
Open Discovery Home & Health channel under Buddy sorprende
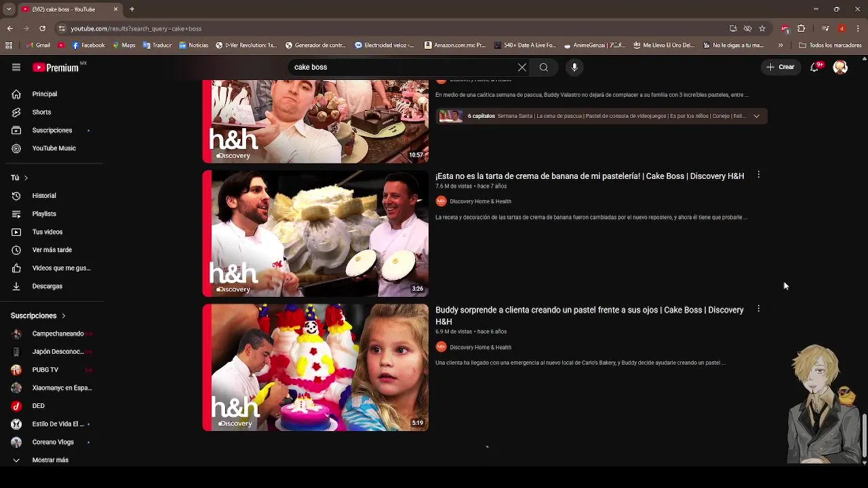(480, 347)
